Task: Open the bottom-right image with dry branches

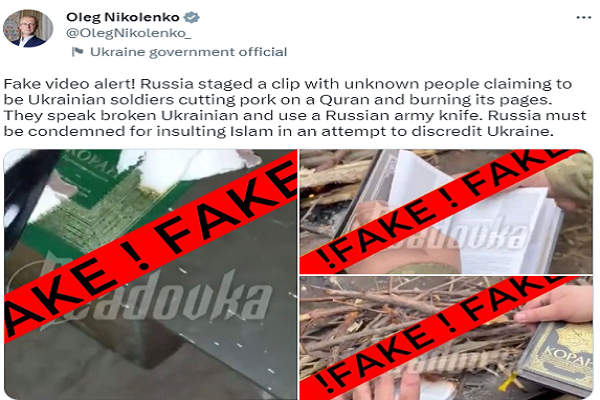Action: 446,338
